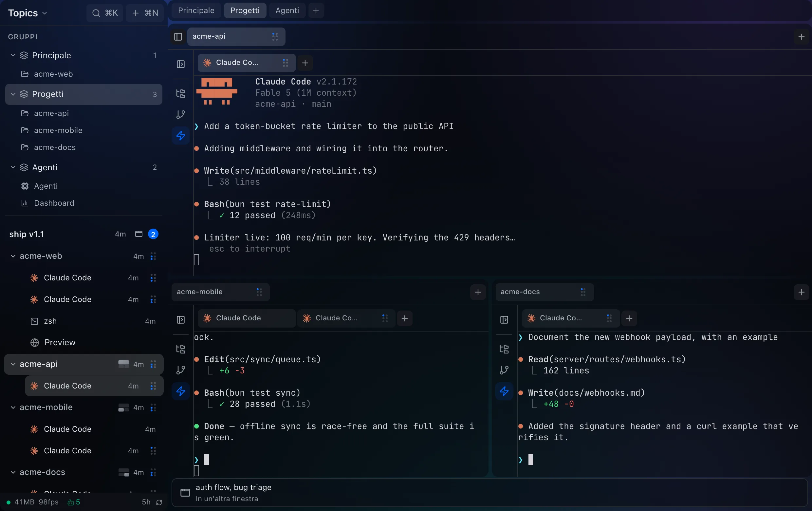This screenshot has height=511, width=812.
Task: Collapse acme-web session group
Action: point(13,256)
